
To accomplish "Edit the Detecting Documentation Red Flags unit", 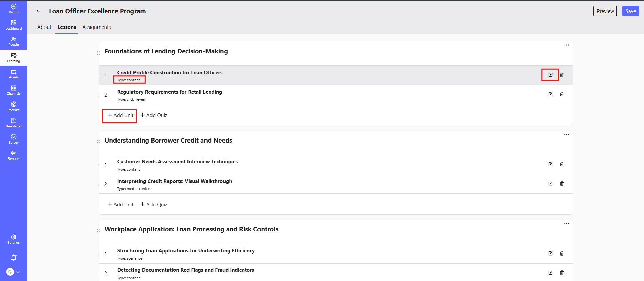I will coord(550,273).
